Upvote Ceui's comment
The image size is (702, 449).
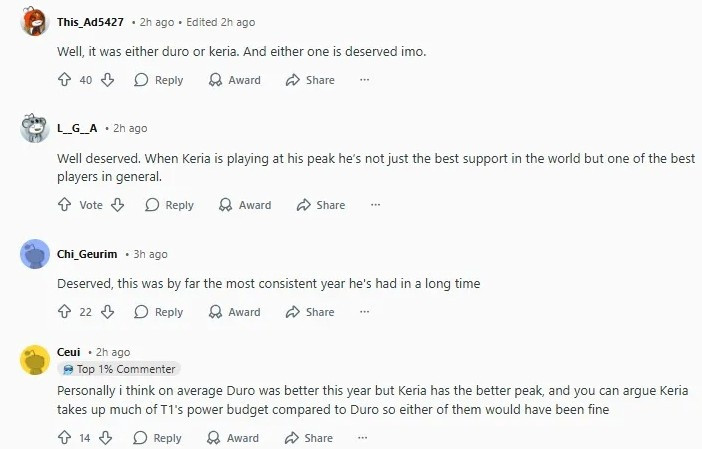point(65,438)
